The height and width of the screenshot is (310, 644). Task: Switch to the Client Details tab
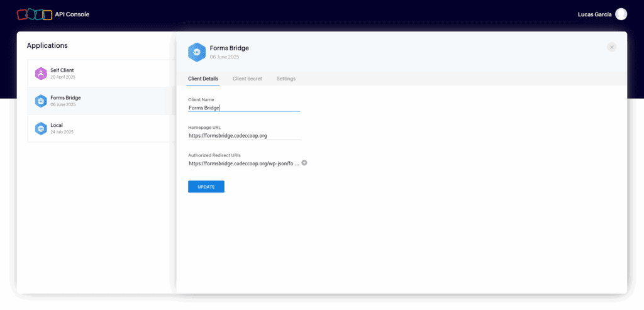point(203,79)
